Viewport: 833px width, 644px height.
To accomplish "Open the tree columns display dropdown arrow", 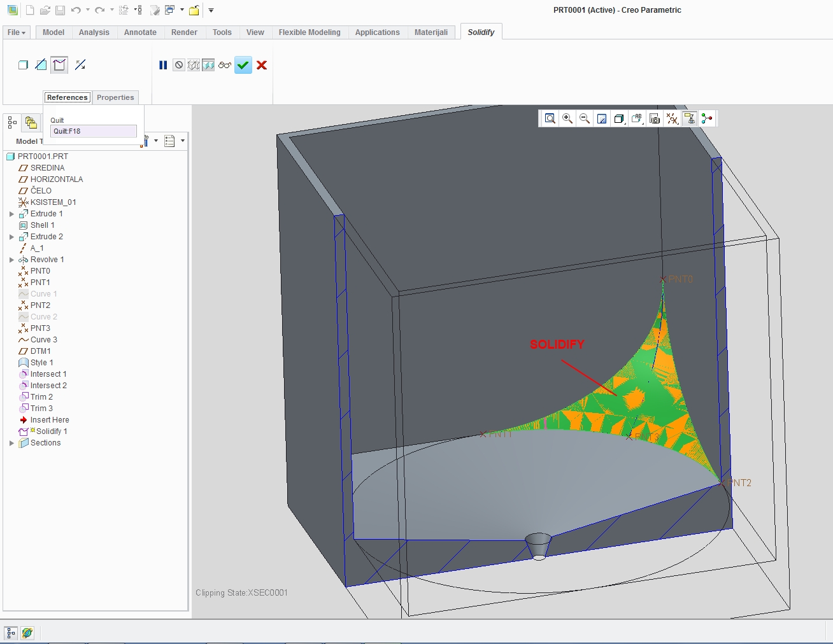I will [x=183, y=141].
